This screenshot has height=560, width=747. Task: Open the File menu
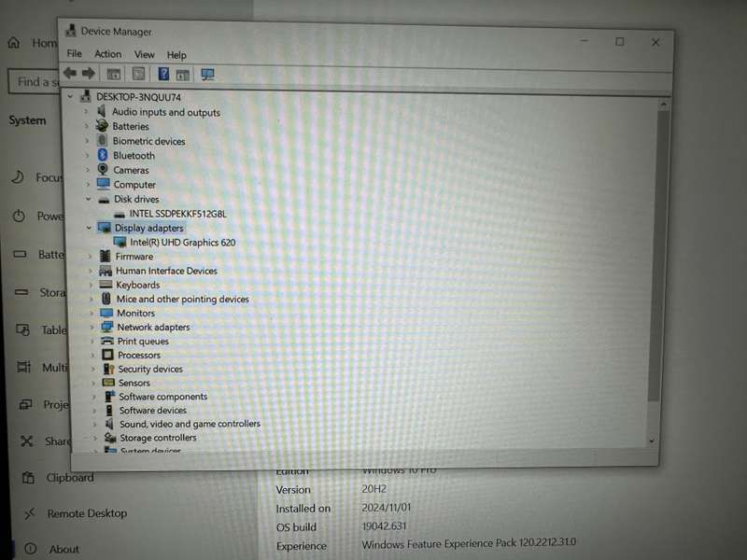(75, 53)
